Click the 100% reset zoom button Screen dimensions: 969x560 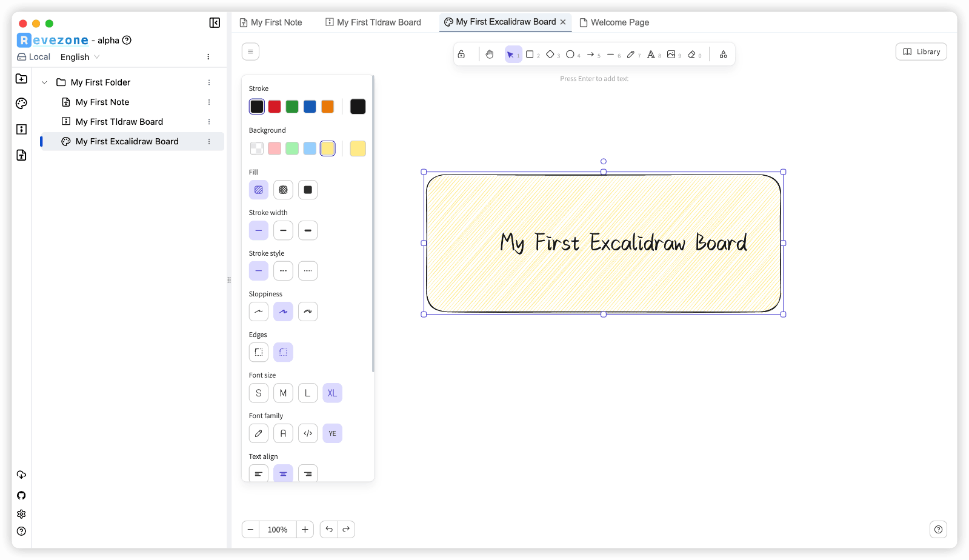[x=278, y=529]
